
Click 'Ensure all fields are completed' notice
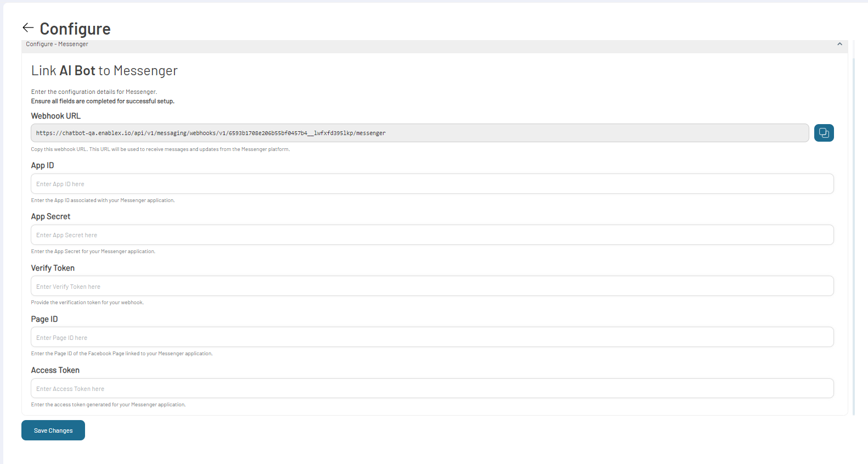coord(103,101)
